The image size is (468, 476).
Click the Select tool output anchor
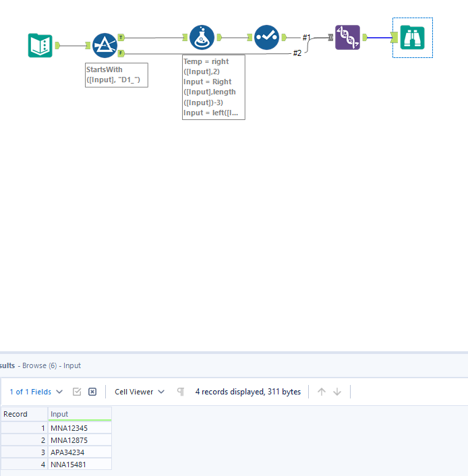[284, 37]
